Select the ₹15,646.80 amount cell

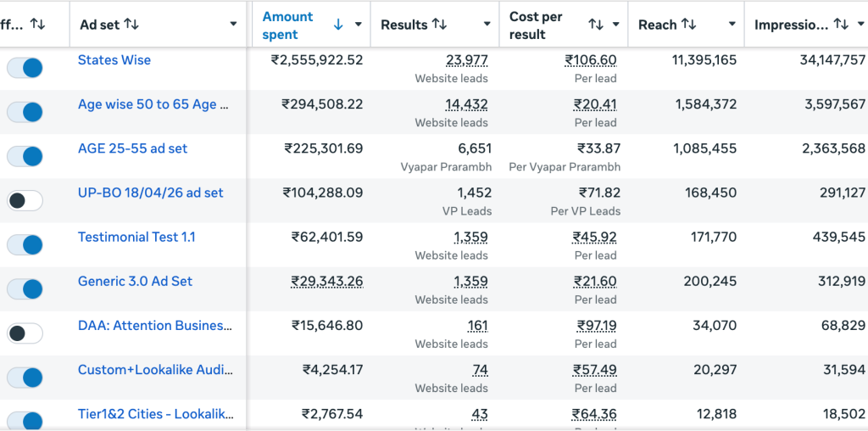328,326
